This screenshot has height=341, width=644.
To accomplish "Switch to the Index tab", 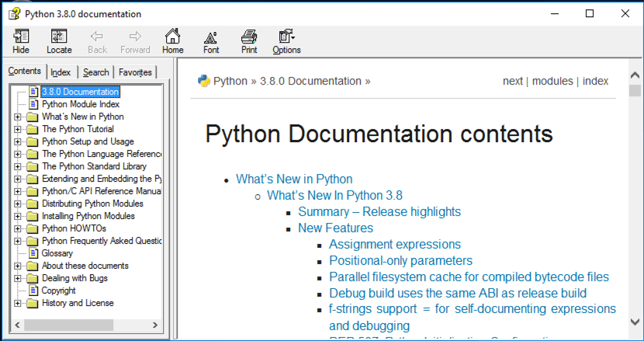I will click(x=61, y=72).
